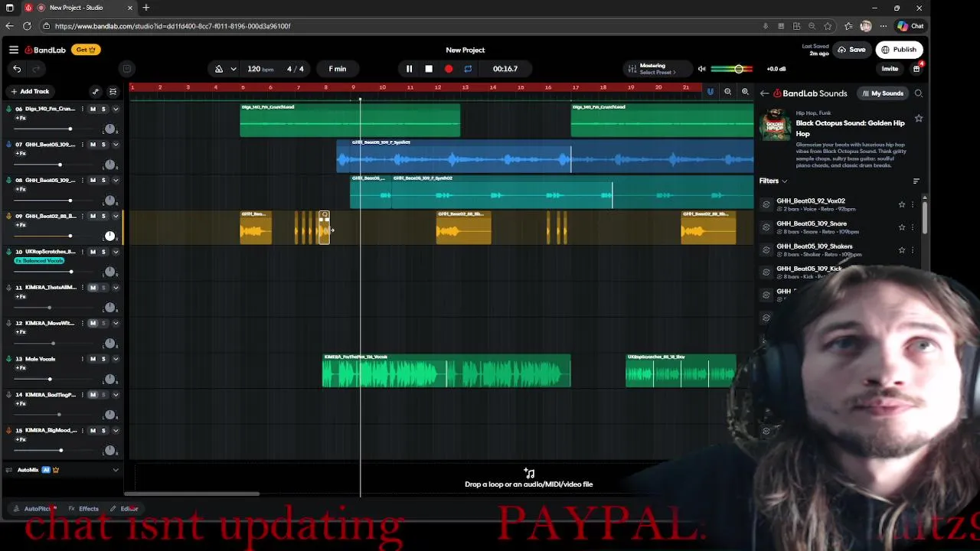The image size is (980, 551).
Task: Solo track 13 Male Vocals
Action: coord(104,359)
